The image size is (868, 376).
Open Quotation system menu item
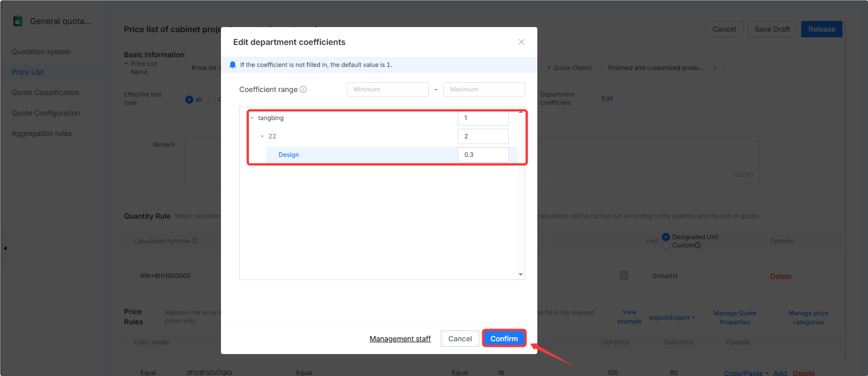pyautogui.click(x=41, y=52)
